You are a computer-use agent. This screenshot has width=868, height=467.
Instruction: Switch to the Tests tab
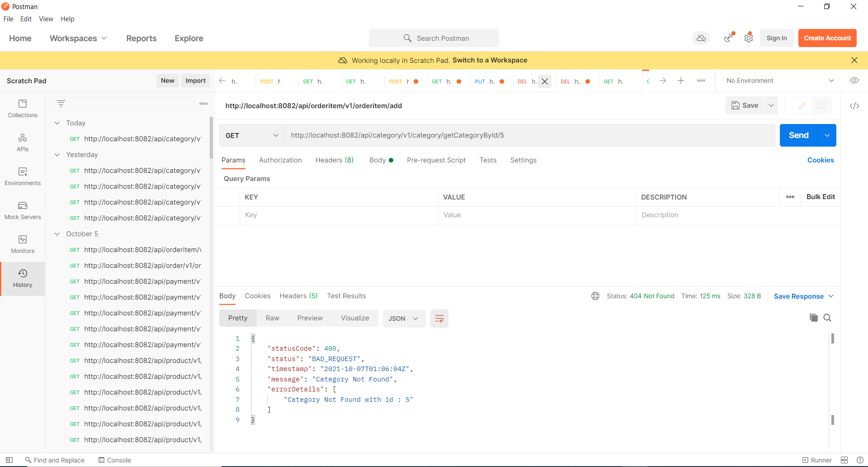click(488, 160)
